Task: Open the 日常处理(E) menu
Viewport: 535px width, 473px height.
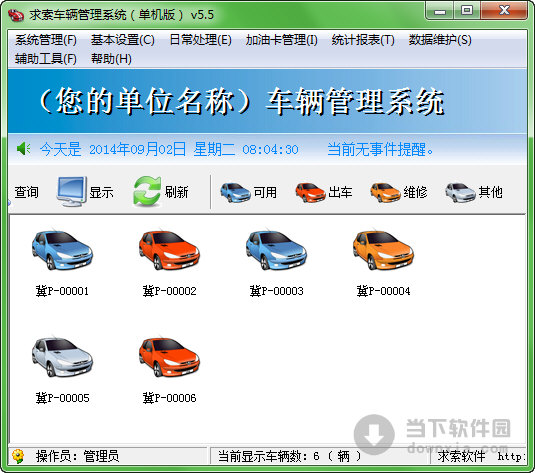Action: (x=200, y=40)
